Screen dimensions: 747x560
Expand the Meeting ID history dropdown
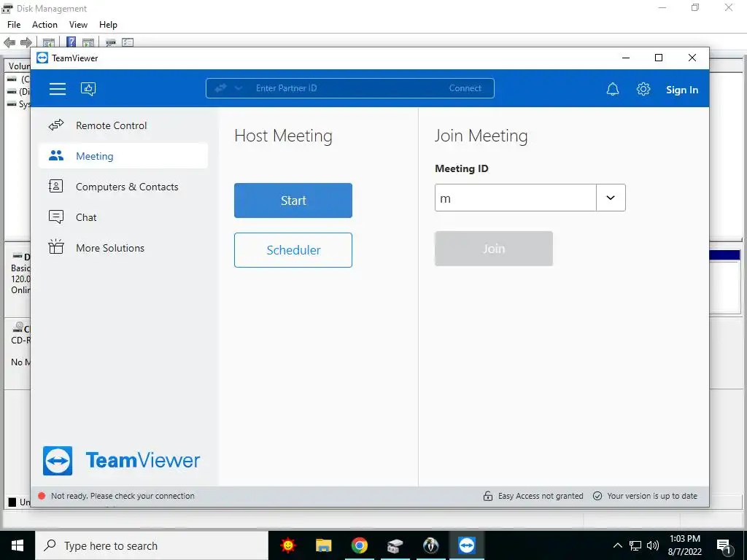611,198
